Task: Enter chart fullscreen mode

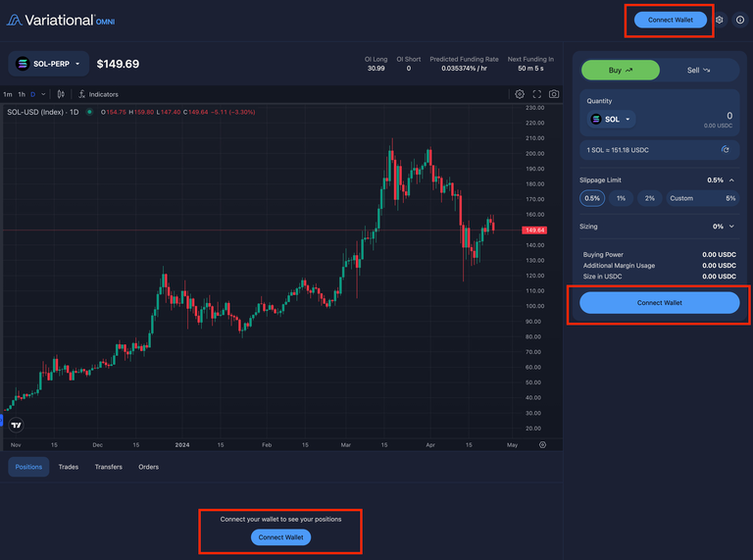Action: (537, 94)
